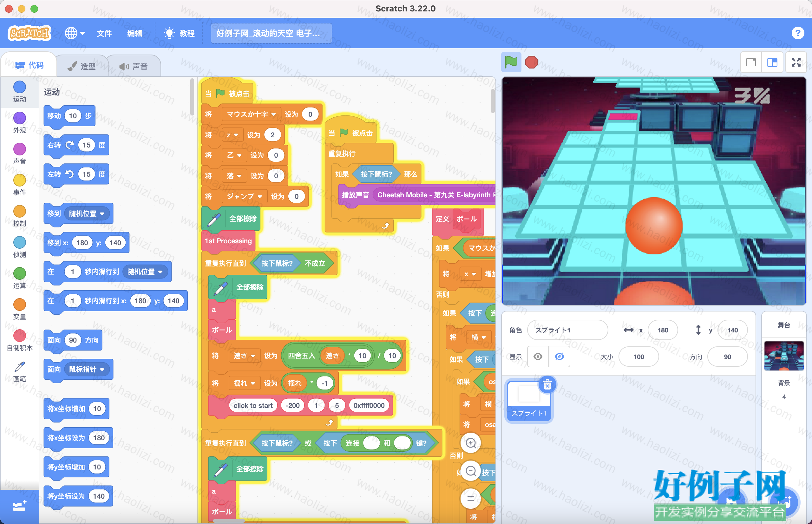This screenshot has height=524, width=812.
Task: Zoom out of the code workspace
Action: [470, 471]
